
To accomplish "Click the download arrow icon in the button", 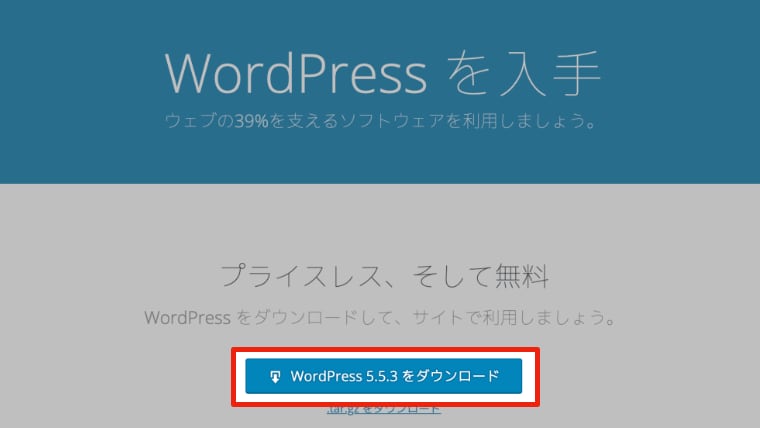I will tap(275, 377).
